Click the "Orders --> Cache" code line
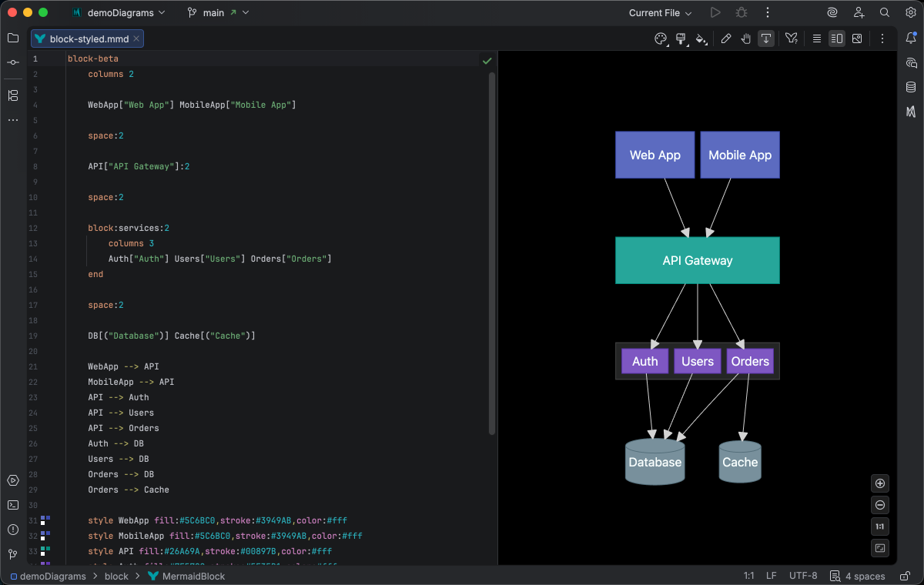Image resolution: width=924 pixels, height=585 pixels. pos(129,490)
